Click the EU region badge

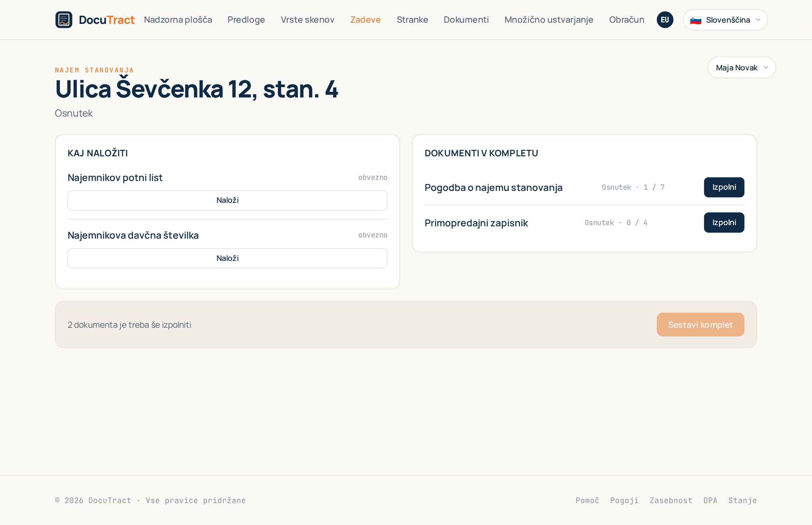click(665, 20)
